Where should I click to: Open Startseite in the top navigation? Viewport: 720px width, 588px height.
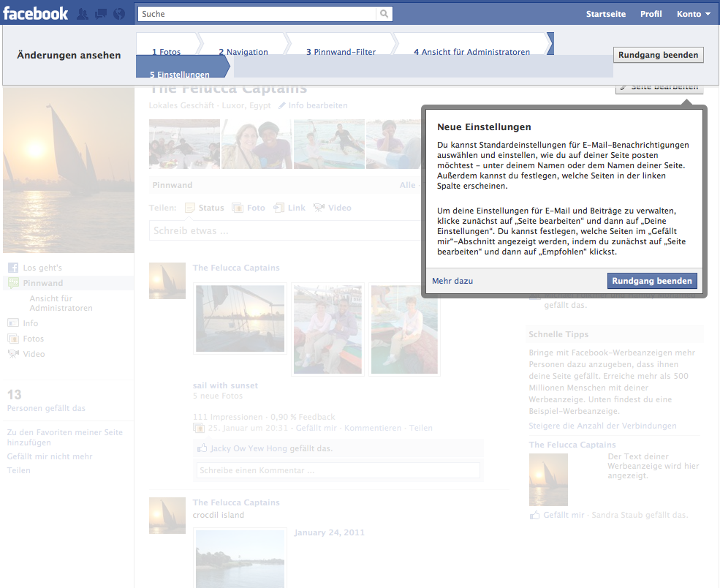[606, 14]
